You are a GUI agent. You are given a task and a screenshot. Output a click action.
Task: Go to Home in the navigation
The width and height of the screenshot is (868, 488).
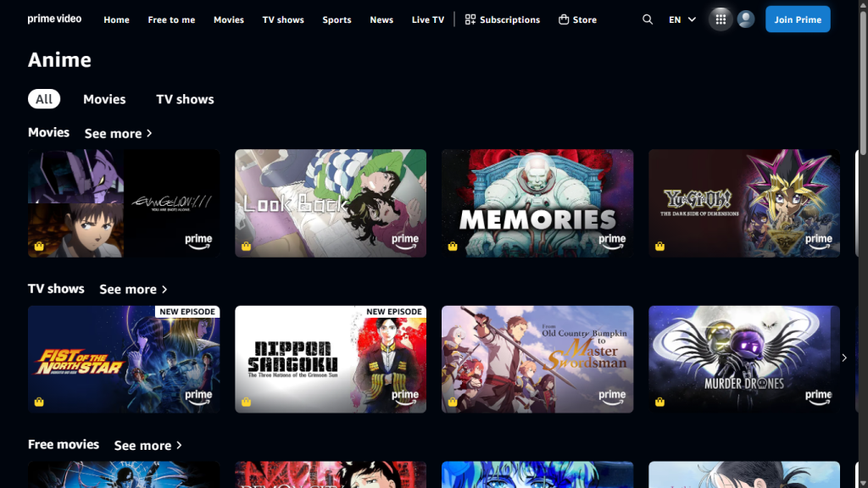coord(116,19)
